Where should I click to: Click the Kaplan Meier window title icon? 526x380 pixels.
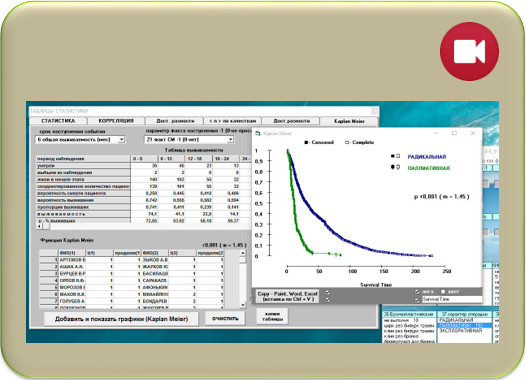(258, 133)
